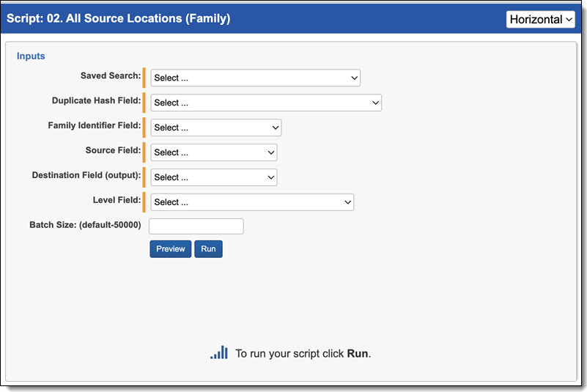587x392 pixels.
Task: Open the Saved Search dropdown
Action: [255, 78]
